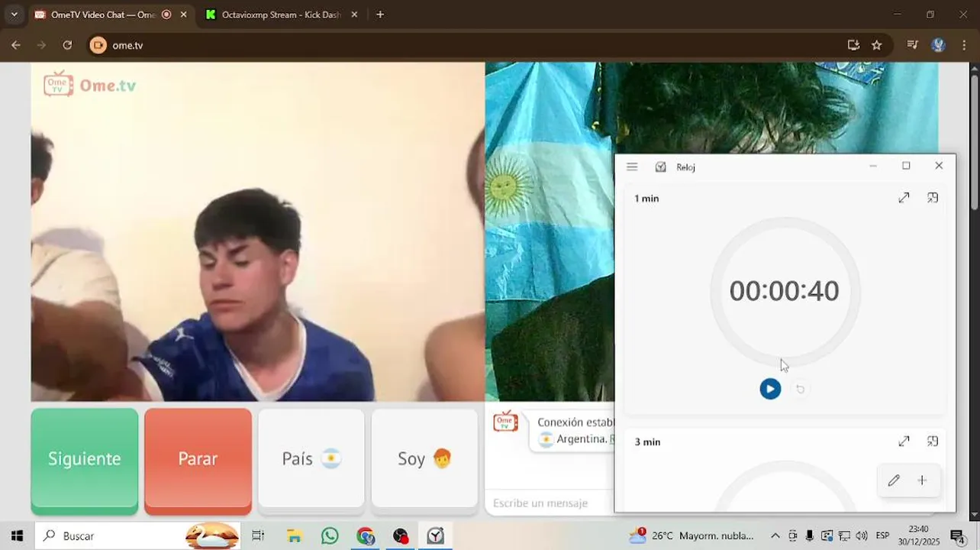The width and height of the screenshot is (980, 550).
Task: Open the recording app taskbar icon
Action: click(x=401, y=536)
